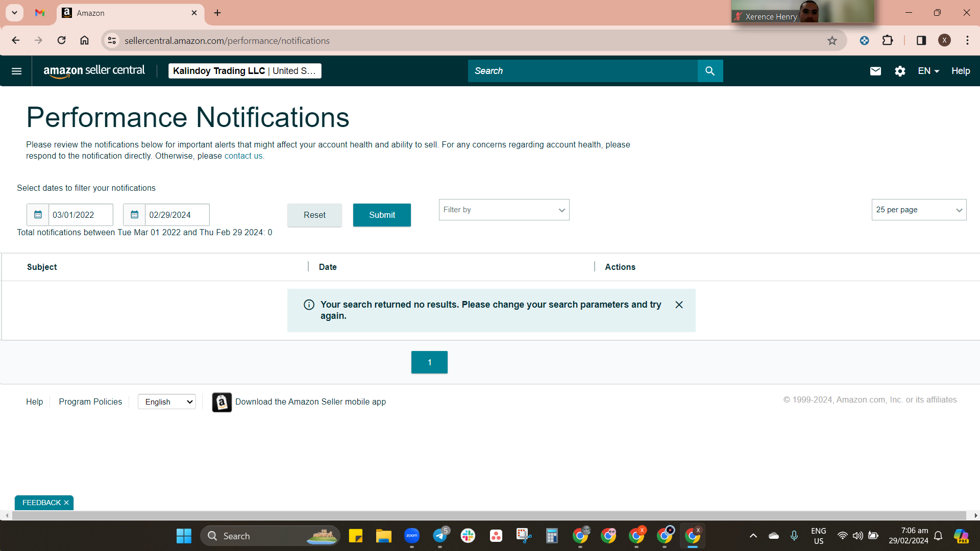This screenshot has height=551, width=980.
Task: Click the search magnifier button
Action: click(x=710, y=71)
